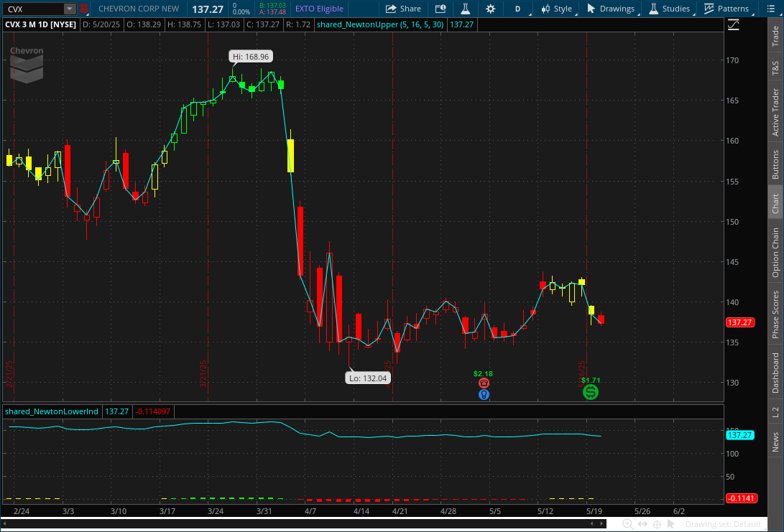This screenshot has width=784, height=532.
Task: Click the L: 137.03 value in data bar
Action: pos(224,24)
